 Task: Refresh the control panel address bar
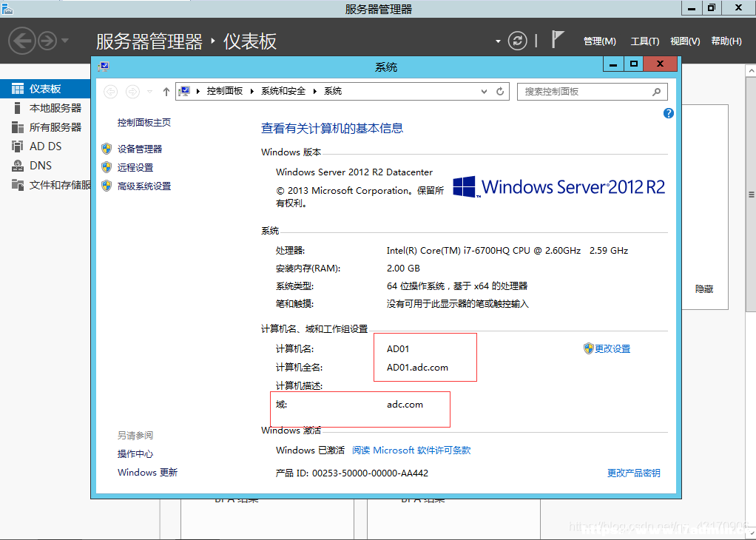click(x=500, y=92)
